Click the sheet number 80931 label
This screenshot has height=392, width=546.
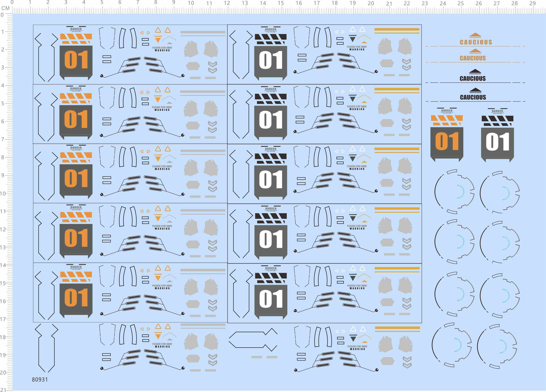[40, 379]
